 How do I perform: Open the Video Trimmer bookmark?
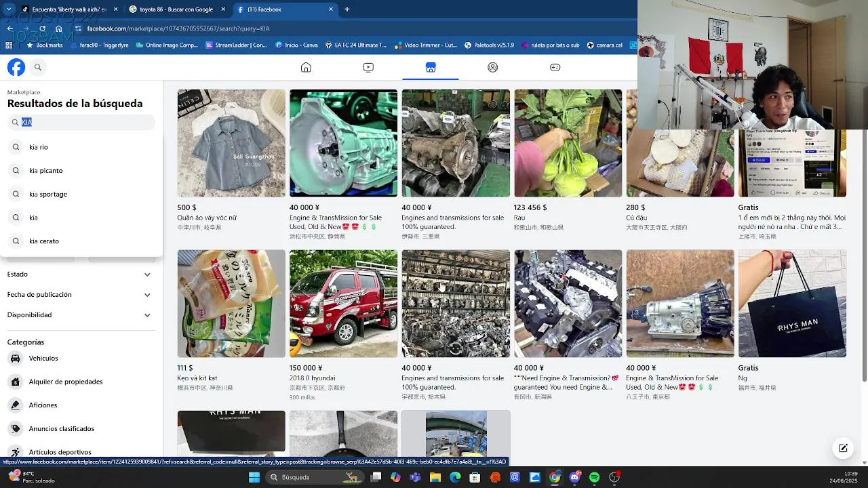425,45
